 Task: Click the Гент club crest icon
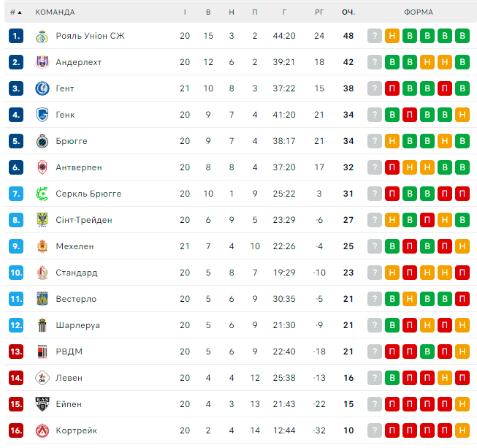(41, 88)
